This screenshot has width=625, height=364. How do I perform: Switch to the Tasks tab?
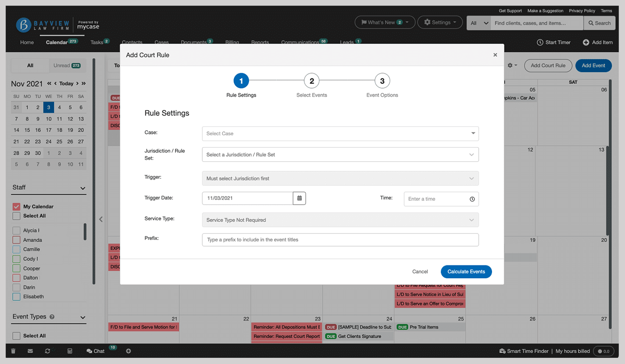tap(97, 42)
